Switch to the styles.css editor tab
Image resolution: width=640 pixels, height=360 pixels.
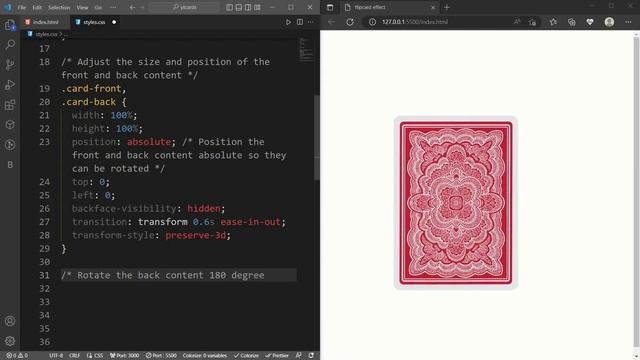[x=94, y=22]
